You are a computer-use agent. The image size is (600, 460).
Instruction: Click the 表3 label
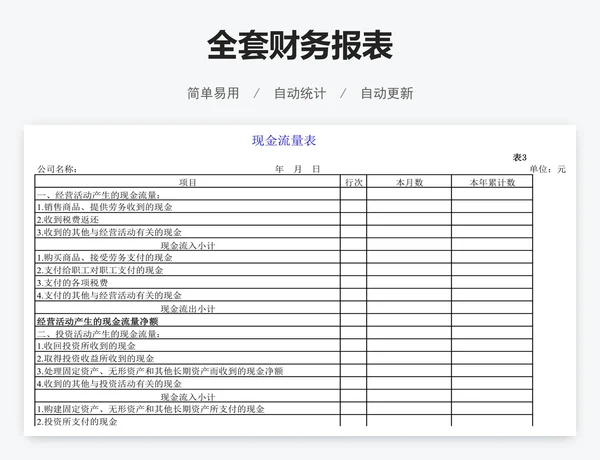tap(520, 157)
